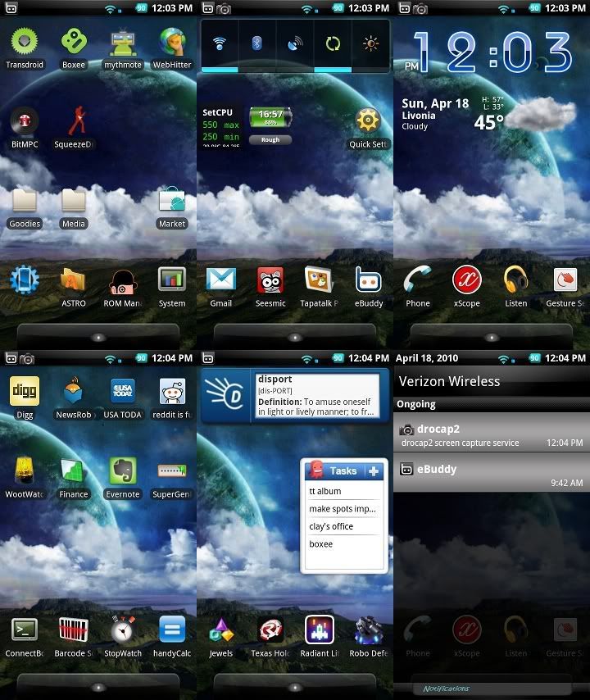The height and width of the screenshot is (700, 590).
Task: Toggle GPS in power control widget
Action: [294, 46]
